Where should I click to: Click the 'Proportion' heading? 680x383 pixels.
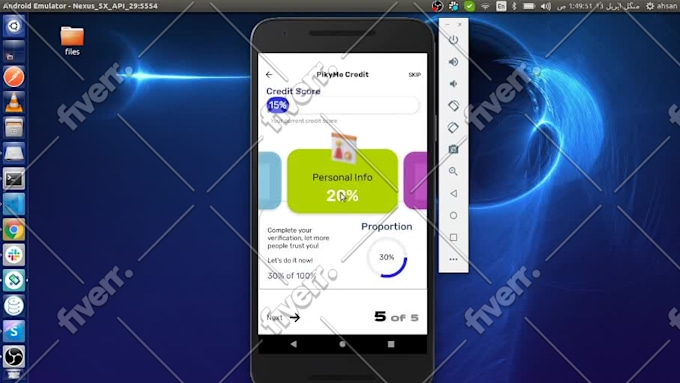[387, 226]
